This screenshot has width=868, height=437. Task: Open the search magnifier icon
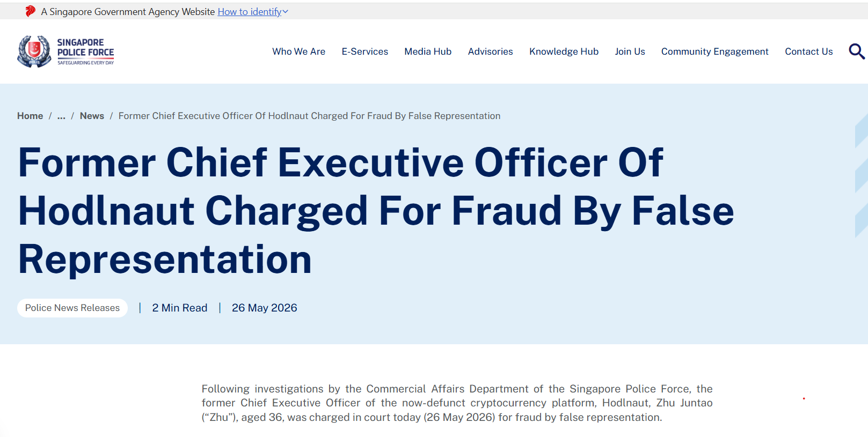[856, 51]
